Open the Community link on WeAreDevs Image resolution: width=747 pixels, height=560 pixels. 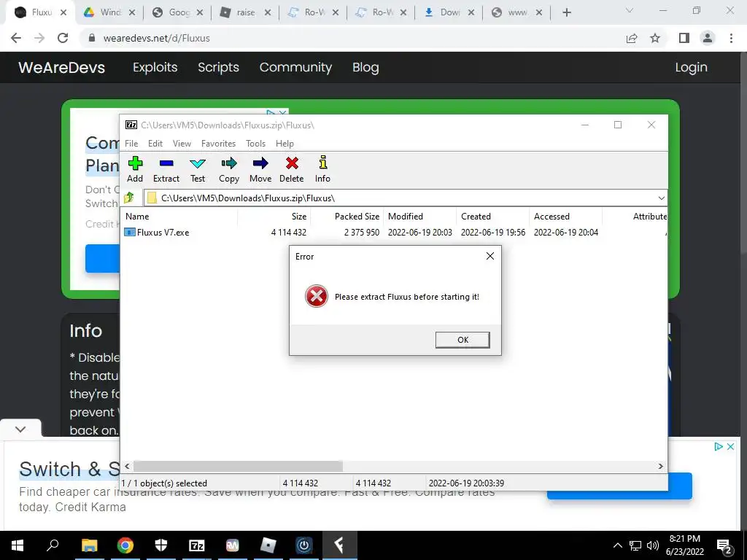[295, 67]
